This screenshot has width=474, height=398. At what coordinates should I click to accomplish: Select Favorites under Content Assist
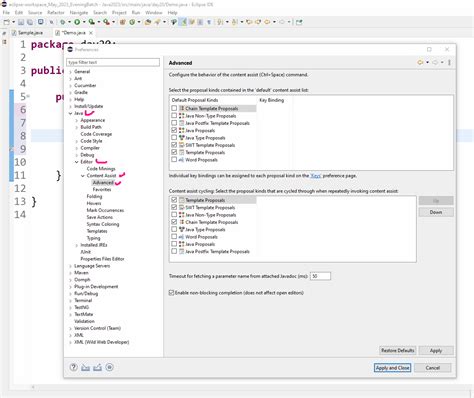click(x=102, y=189)
